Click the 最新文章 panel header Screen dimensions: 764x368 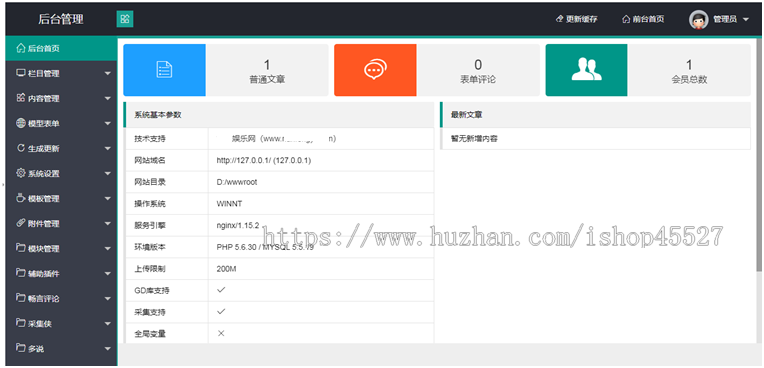(x=595, y=115)
